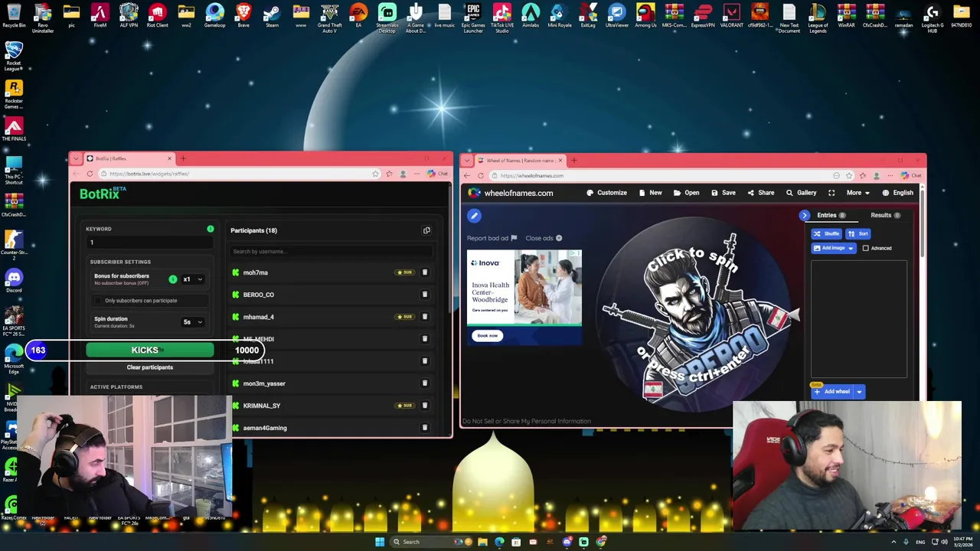
Task: Click Open in wheelofnames toolbar
Action: click(x=687, y=193)
